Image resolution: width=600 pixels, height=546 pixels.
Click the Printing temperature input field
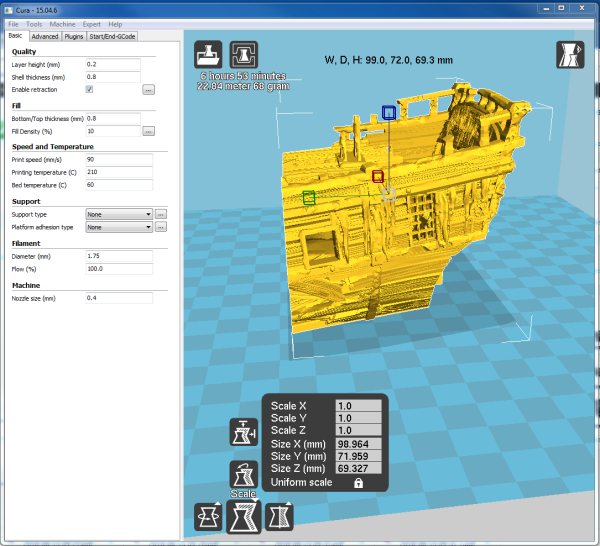click(119, 172)
